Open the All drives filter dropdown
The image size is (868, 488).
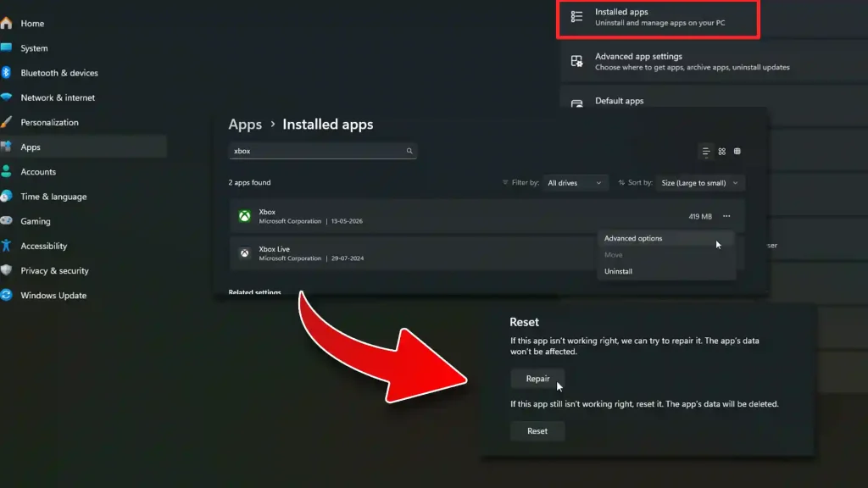click(x=574, y=183)
